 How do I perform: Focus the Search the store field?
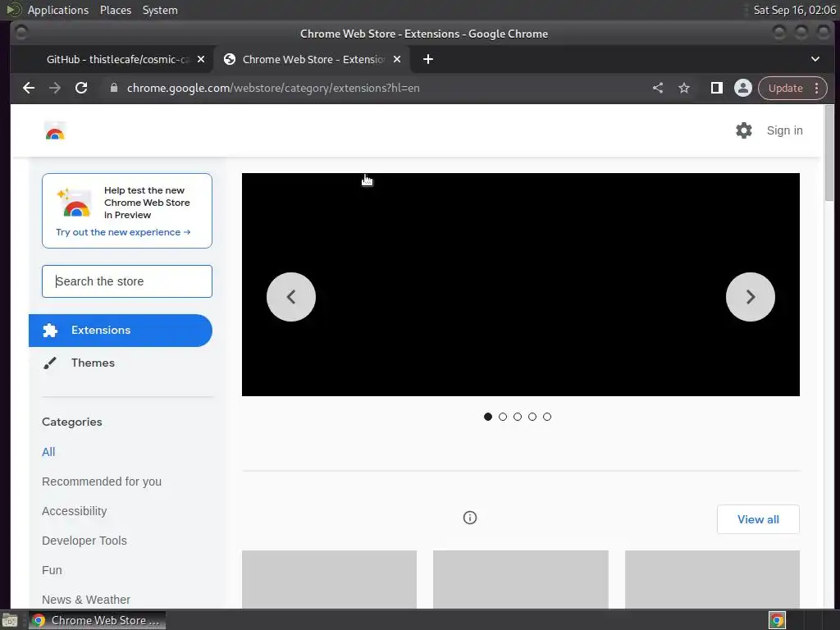click(127, 281)
